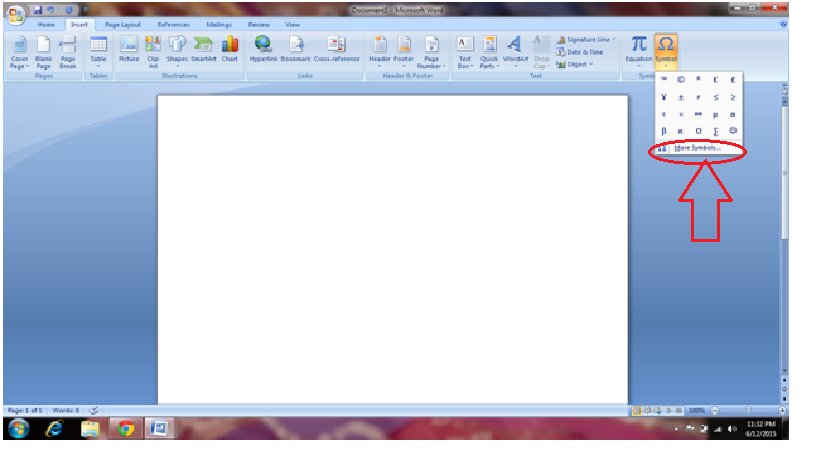This screenshot has height=460, width=819.
Task: Switch to the Mailings tab
Action: tap(219, 25)
